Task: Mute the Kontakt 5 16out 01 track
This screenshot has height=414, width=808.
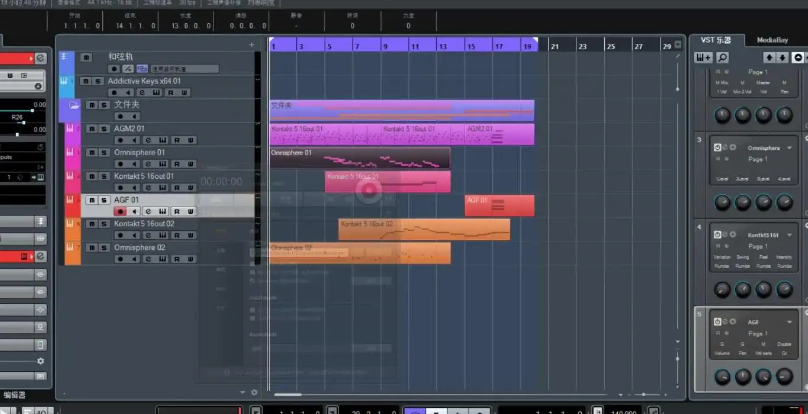Action: click(92, 176)
